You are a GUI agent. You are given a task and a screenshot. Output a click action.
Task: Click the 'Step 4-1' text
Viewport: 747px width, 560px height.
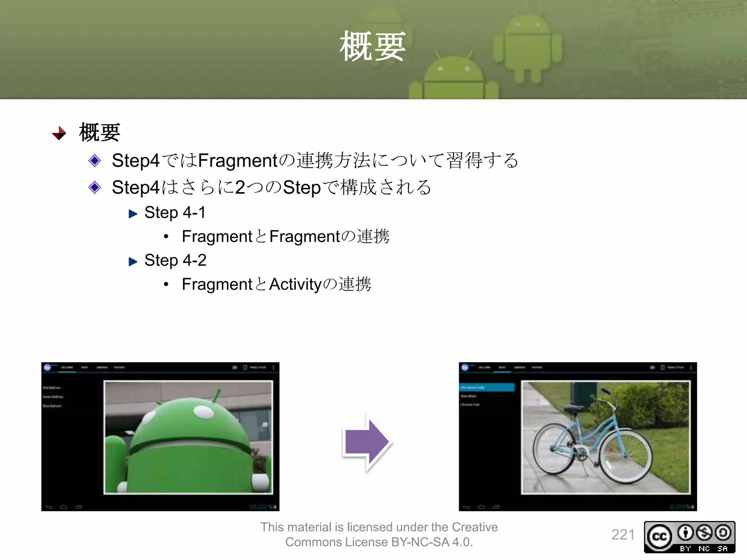tap(175, 213)
